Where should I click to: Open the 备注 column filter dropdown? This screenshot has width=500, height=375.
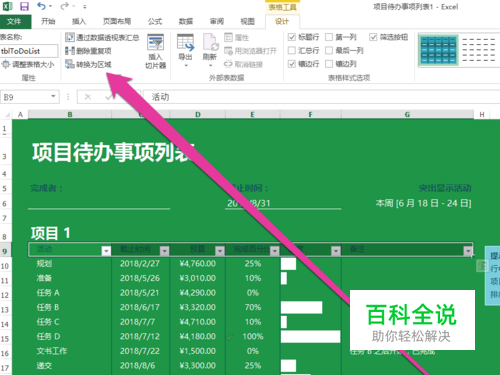(x=468, y=251)
